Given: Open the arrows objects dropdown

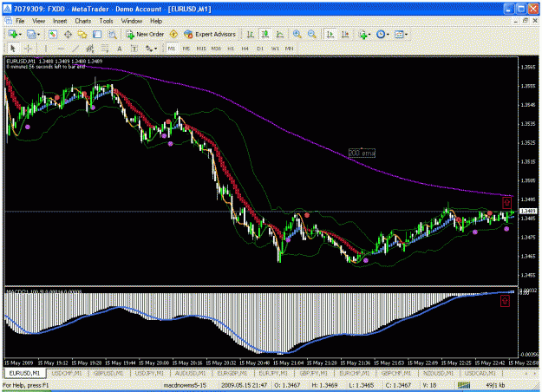Looking at the screenshot, I should coord(151,49).
